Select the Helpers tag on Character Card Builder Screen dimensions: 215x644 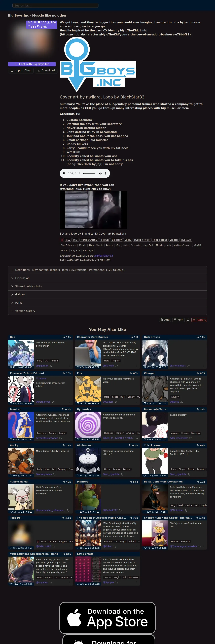pyautogui.click(x=116, y=361)
